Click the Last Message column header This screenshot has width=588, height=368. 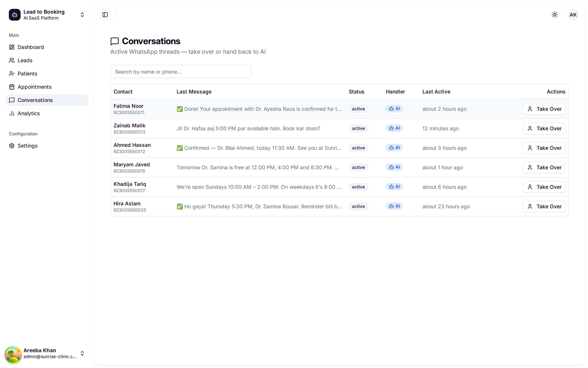click(x=194, y=91)
